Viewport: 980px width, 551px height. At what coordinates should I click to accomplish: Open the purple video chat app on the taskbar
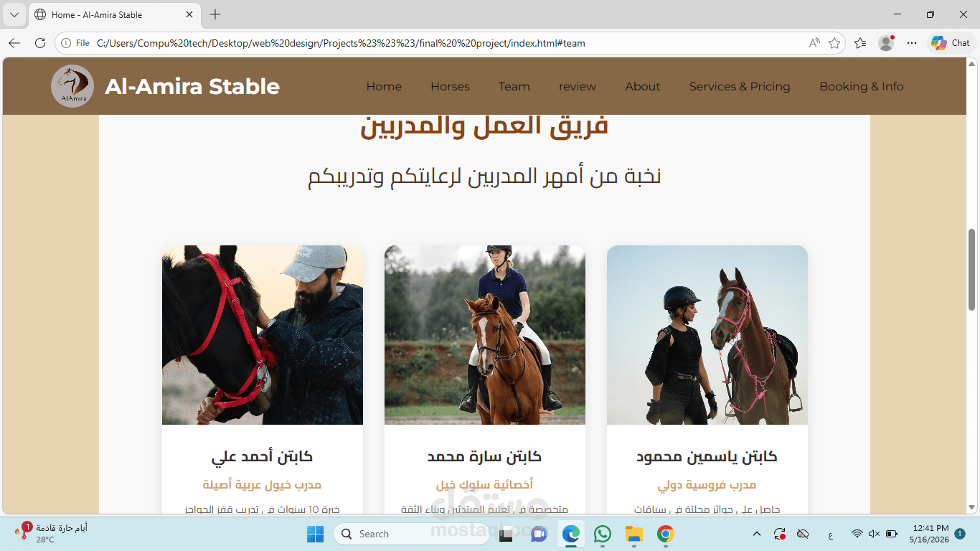(539, 534)
